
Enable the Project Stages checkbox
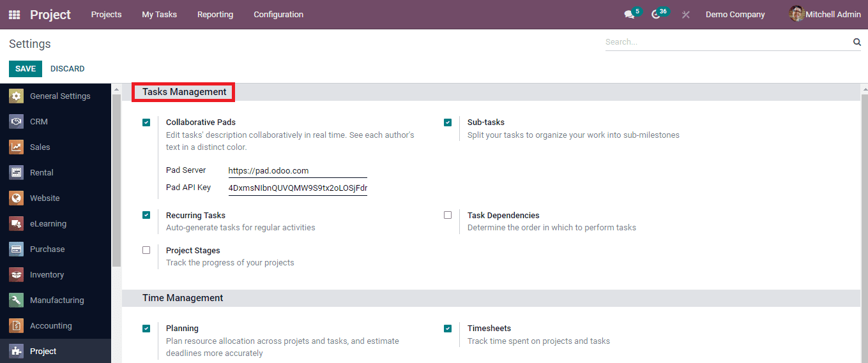tap(146, 251)
